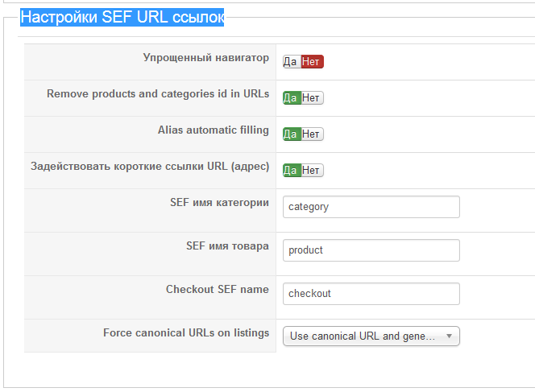Set Упрощенный навигатор to Да

tap(291, 61)
